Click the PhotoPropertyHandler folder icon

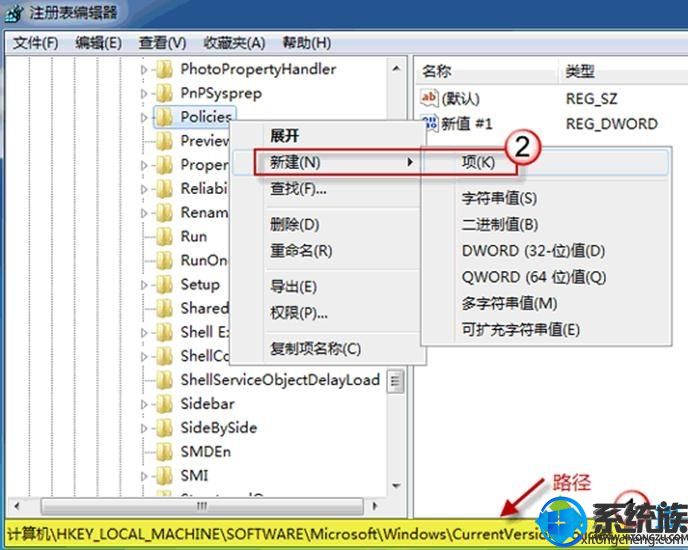pos(165,69)
